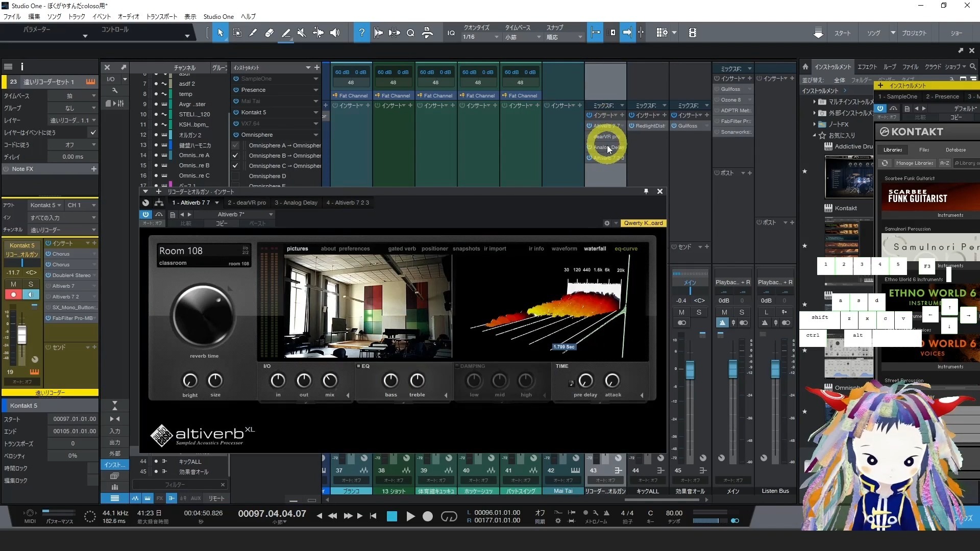Open the video player film icon
This screenshot has width=980, height=551.
(x=693, y=33)
